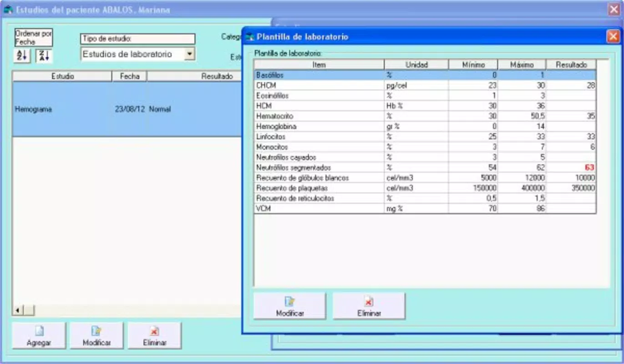Select Neutrófilos segmentados row
The height and width of the screenshot is (364, 624).
click(425, 167)
